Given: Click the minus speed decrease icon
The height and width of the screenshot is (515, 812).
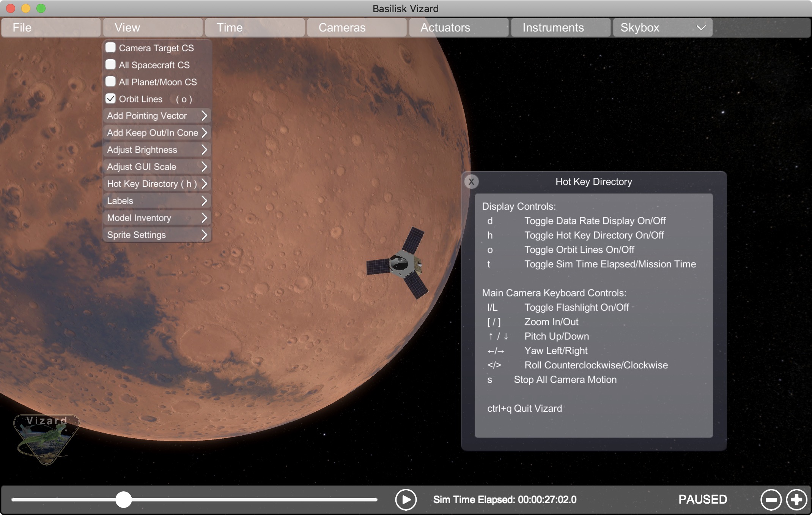Looking at the screenshot, I should pyautogui.click(x=771, y=499).
